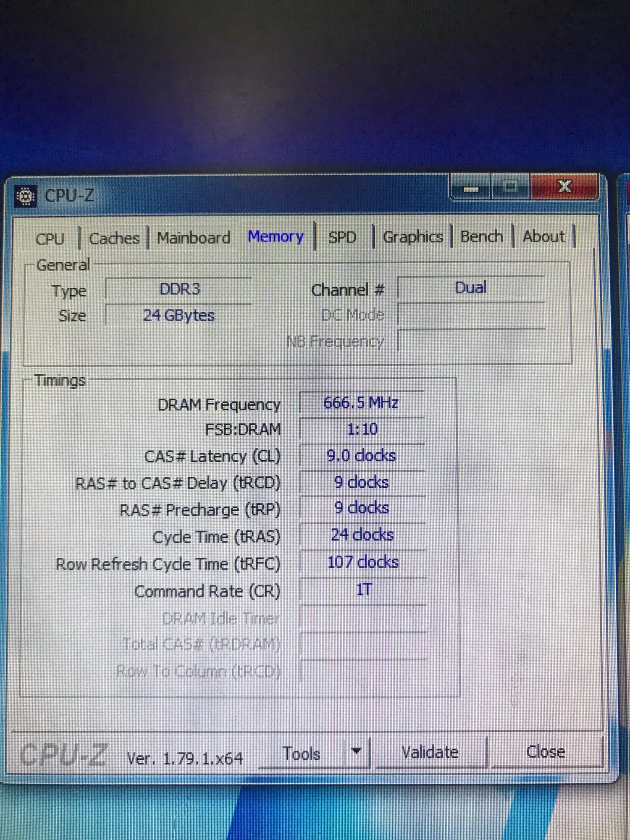This screenshot has width=630, height=840.
Task: Expand the Tools dropdown arrow
Action: 357,752
